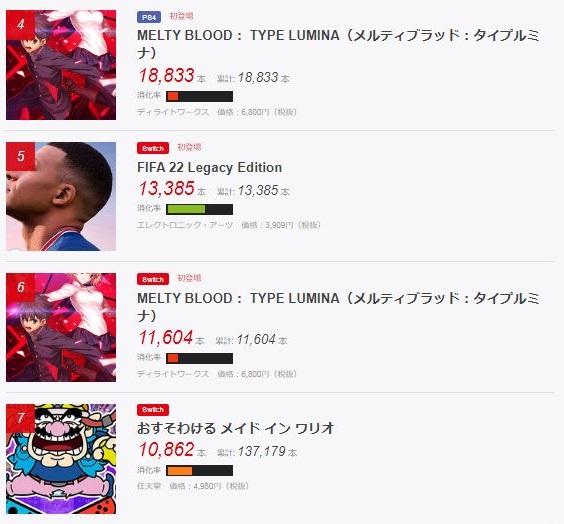The width and height of the screenshot is (564, 524).
Task: Open the おすそわける メイド イン ワリオ title
Action: tap(236, 428)
